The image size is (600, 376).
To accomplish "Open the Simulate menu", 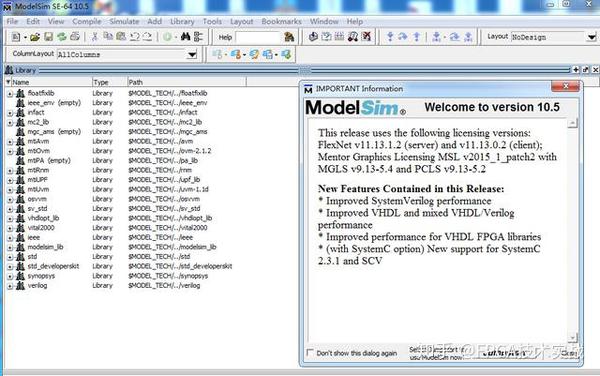I will [x=124, y=21].
